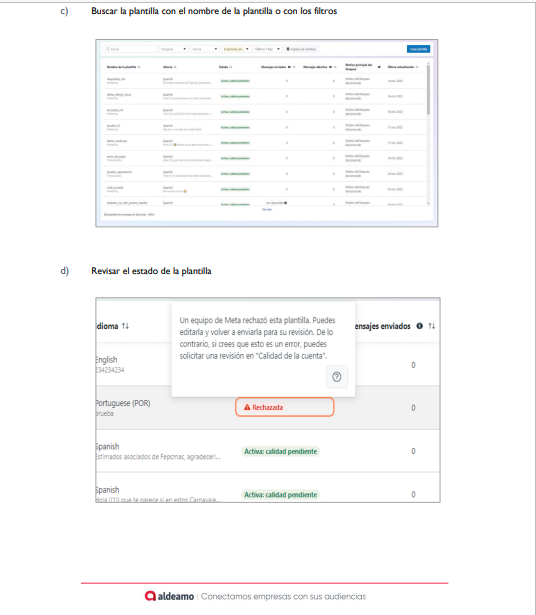Image resolution: width=536 pixels, height=615 pixels.
Task: Open the Últimos 7 días date dropdown
Action: [x=267, y=49]
